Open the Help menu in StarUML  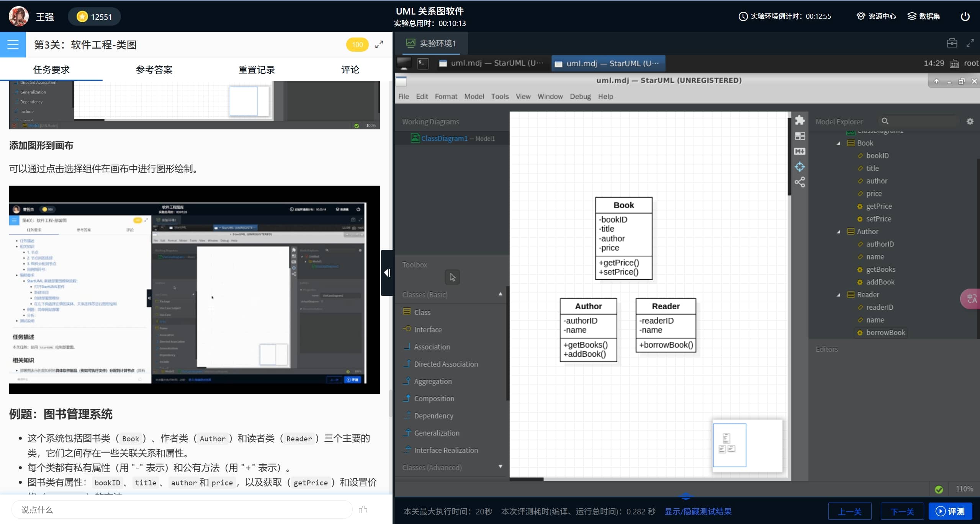[605, 96]
